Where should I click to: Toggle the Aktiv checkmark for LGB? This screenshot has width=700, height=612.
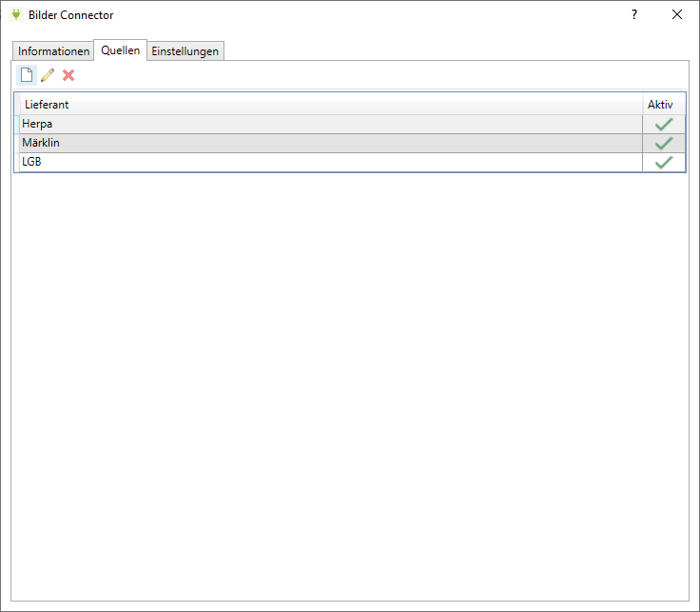tap(664, 163)
